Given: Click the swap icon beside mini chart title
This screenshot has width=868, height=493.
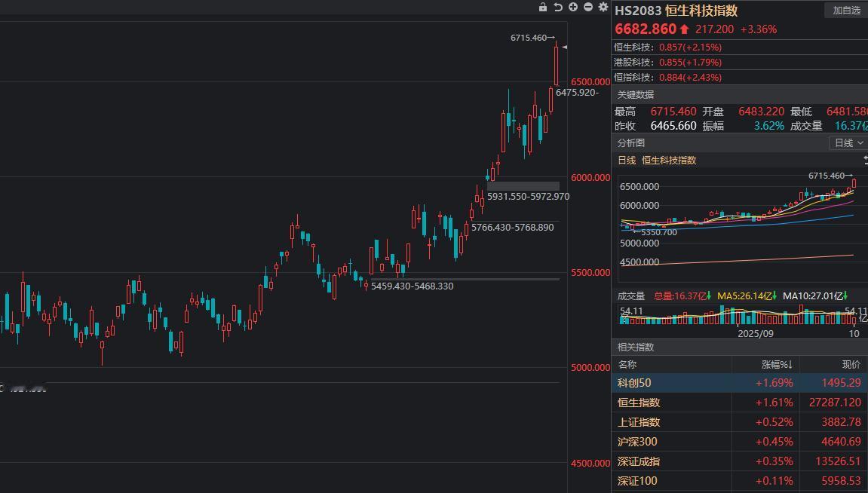Looking at the screenshot, I should pos(864,160).
